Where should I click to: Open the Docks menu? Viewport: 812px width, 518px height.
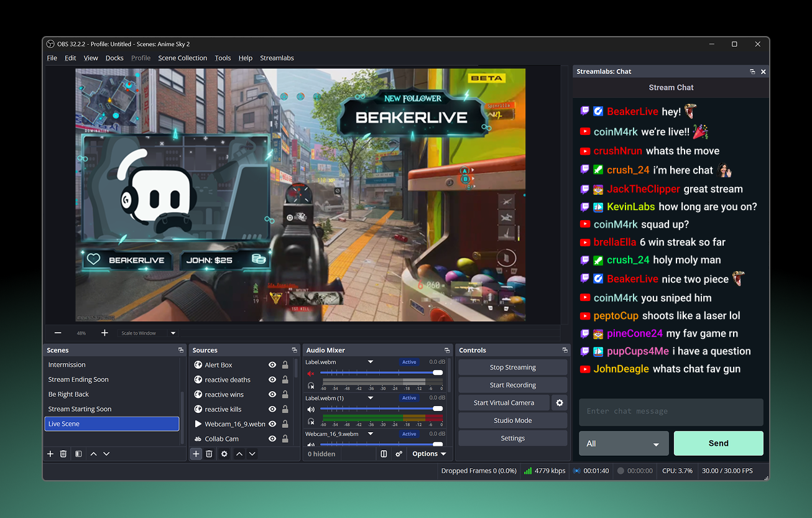click(114, 58)
